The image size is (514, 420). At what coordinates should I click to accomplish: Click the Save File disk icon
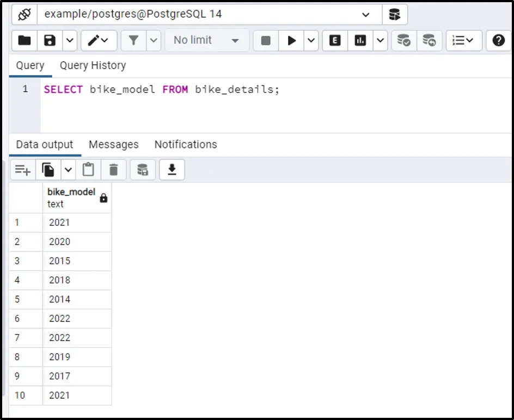click(50, 40)
